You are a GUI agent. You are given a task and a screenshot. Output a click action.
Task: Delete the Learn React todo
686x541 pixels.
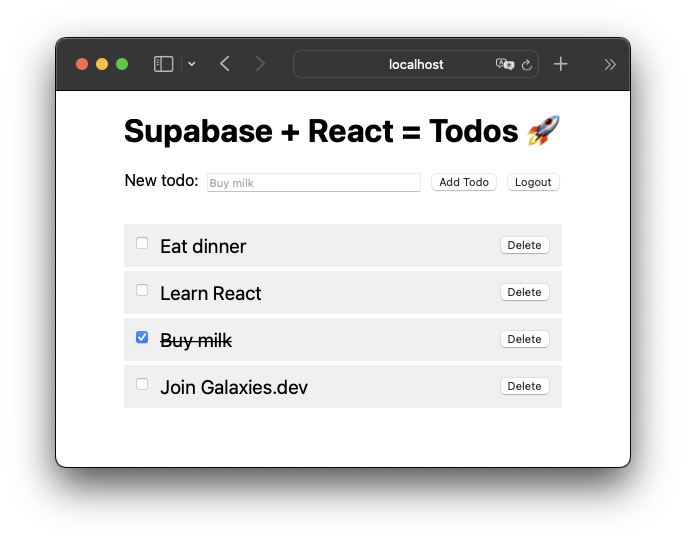pos(524,292)
